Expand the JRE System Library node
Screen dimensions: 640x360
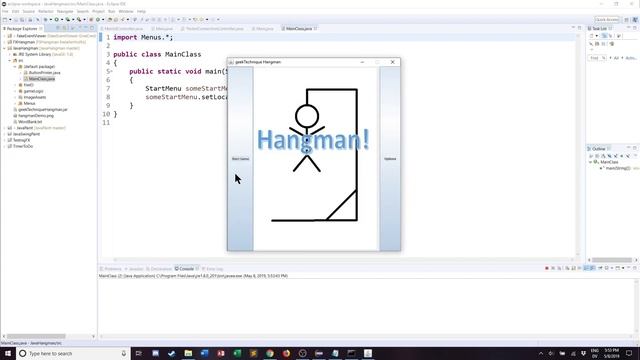[9, 54]
